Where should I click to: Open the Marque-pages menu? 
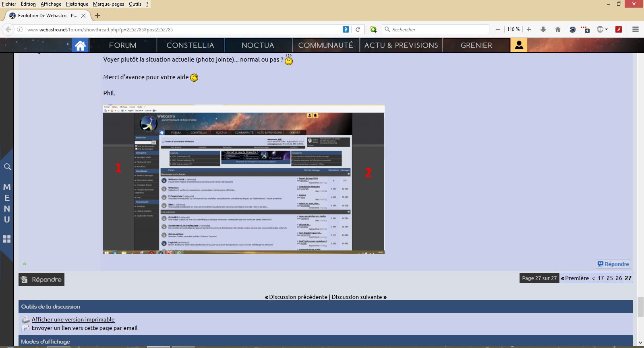click(108, 4)
